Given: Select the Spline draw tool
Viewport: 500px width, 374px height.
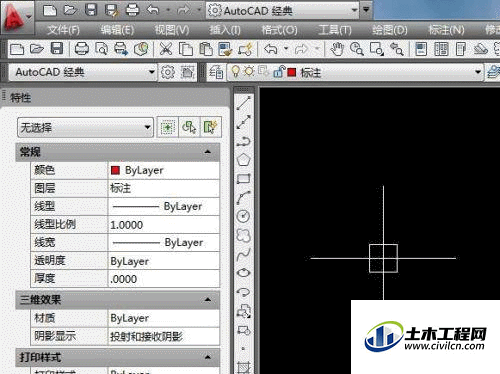Looking at the screenshot, I should pyautogui.click(x=244, y=254).
